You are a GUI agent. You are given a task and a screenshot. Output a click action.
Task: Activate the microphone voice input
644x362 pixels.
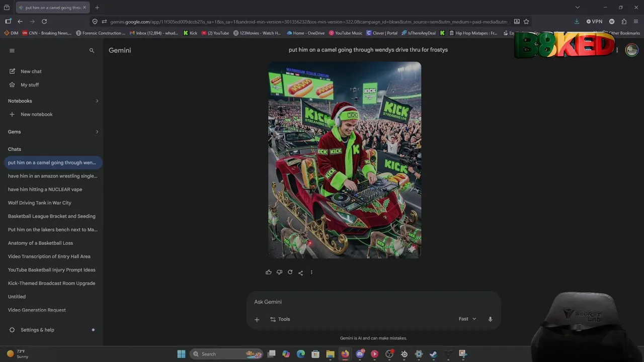(x=490, y=319)
